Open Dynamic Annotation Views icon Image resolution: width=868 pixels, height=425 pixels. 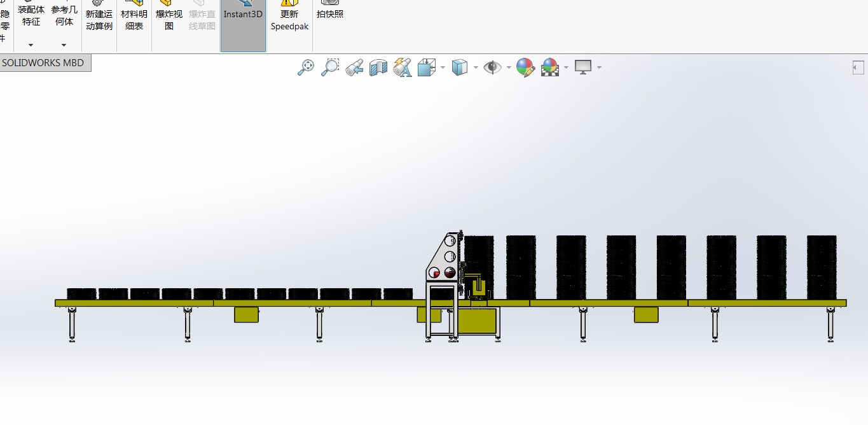pos(403,67)
